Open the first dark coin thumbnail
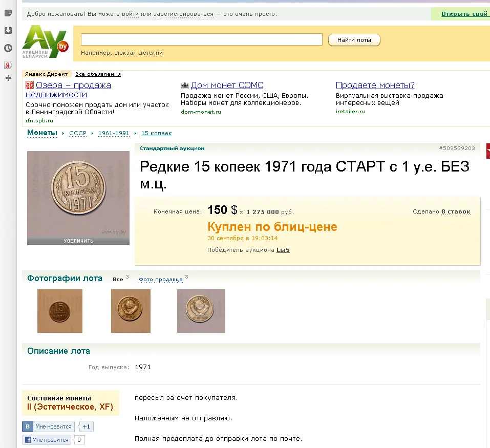 tap(60, 311)
